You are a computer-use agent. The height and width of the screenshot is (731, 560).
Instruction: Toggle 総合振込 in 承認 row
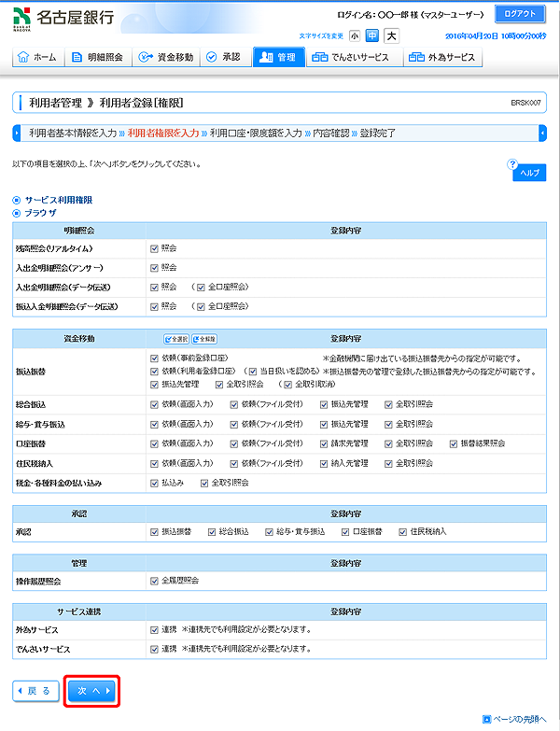click(x=212, y=532)
